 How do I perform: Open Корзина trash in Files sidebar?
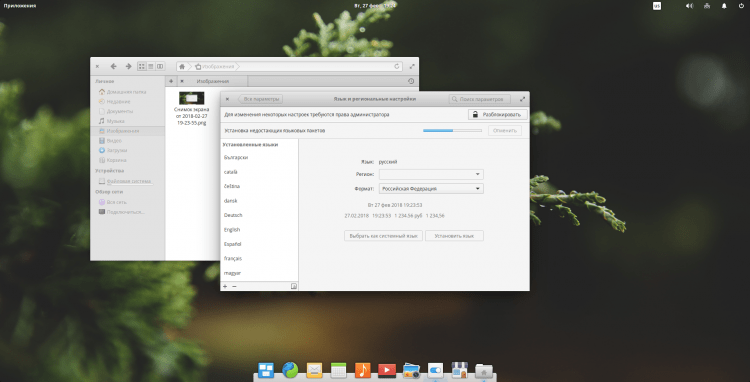click(x=127, y=160)
